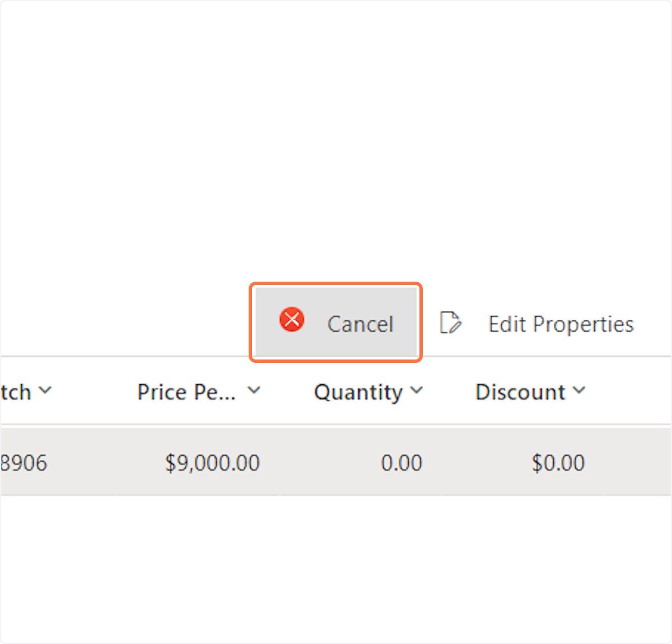The height and width of the screenshot is (644, 672).
Task: Select the $0.00 discount cell
Action: pos(558,463)
